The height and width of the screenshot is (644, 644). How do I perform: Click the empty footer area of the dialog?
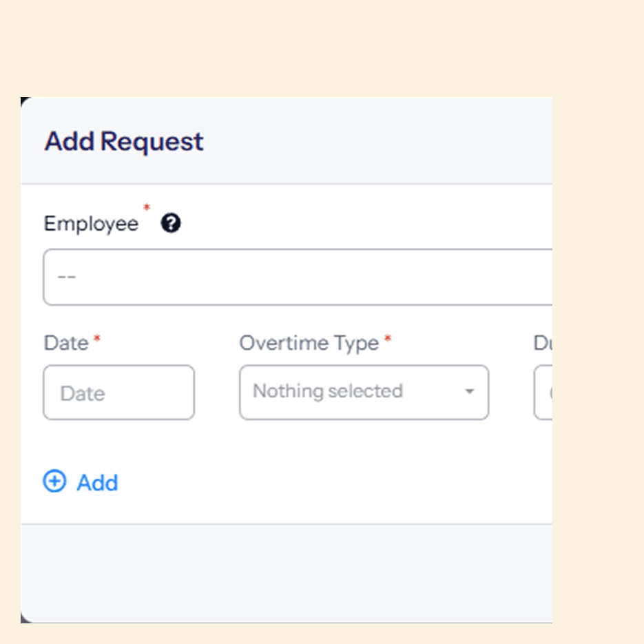[287, 573]
